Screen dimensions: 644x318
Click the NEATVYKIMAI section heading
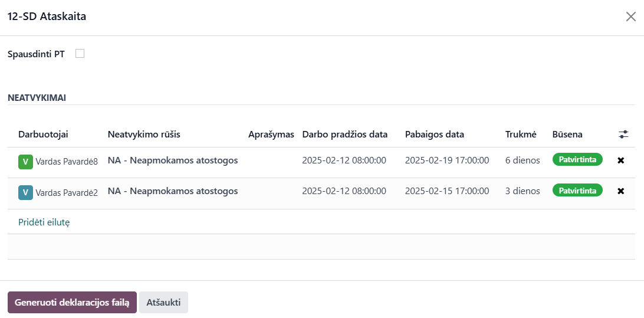pos(37,98)
